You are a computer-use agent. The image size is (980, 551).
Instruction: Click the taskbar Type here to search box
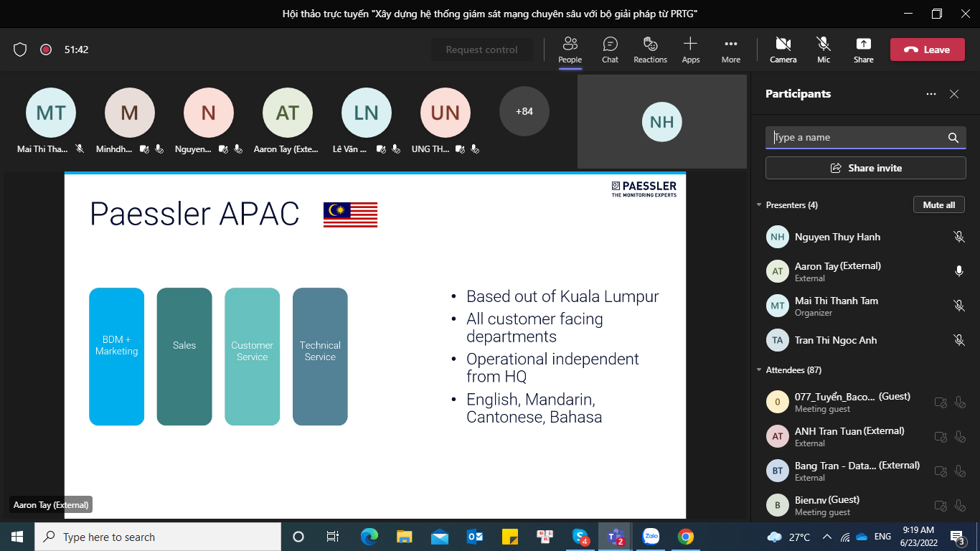tap(158, 537)
